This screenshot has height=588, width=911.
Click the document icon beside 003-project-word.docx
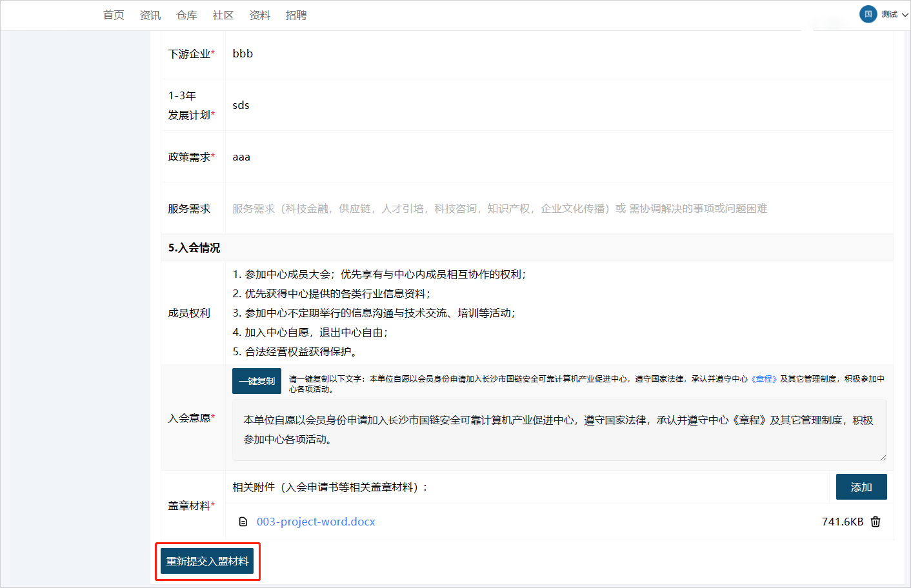pyautogui.click(x=243, y=522)
